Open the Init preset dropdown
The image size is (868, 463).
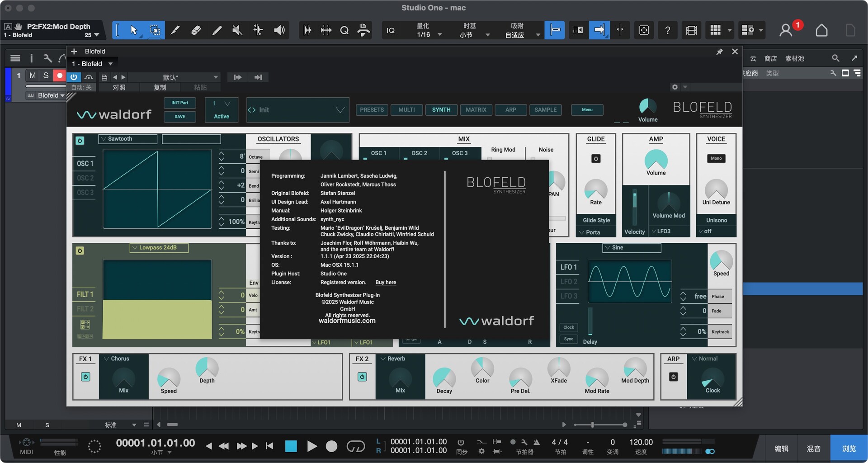tap(297, 110)
